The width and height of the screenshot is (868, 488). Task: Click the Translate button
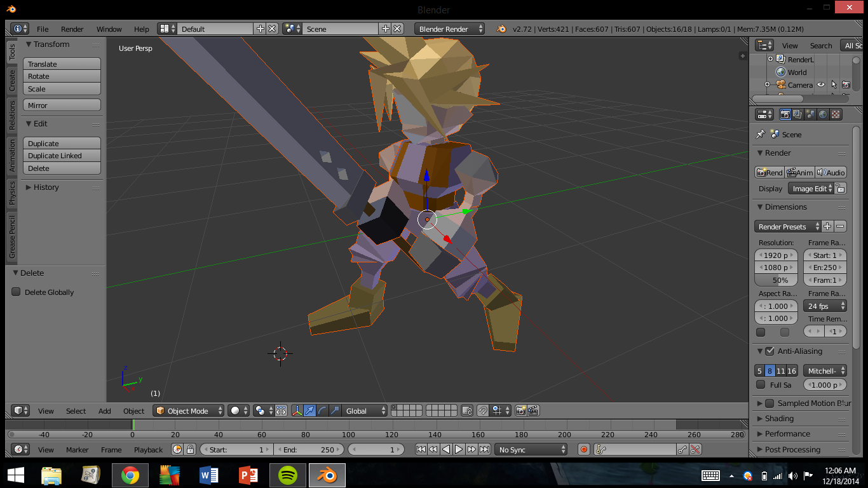62,64
